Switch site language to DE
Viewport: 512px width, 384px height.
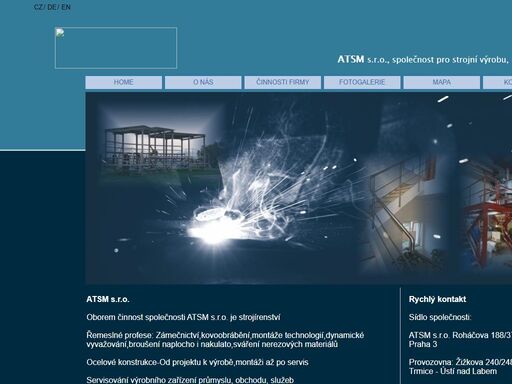(x=52, y=7)
